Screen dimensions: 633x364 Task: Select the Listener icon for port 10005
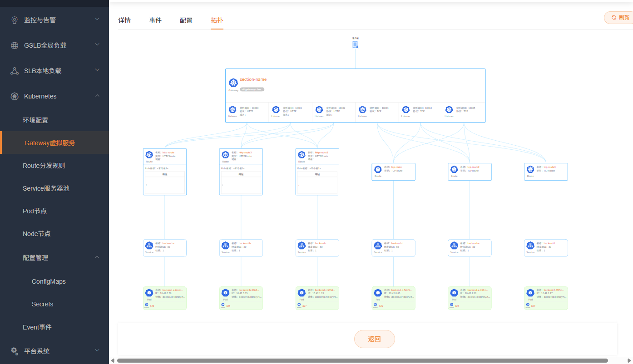449,110
